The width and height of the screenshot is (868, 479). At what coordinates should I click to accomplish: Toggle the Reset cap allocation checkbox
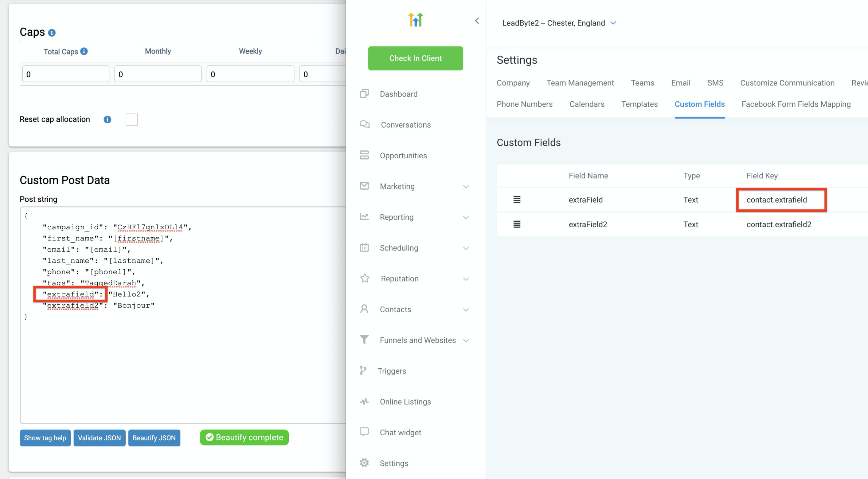131,119
